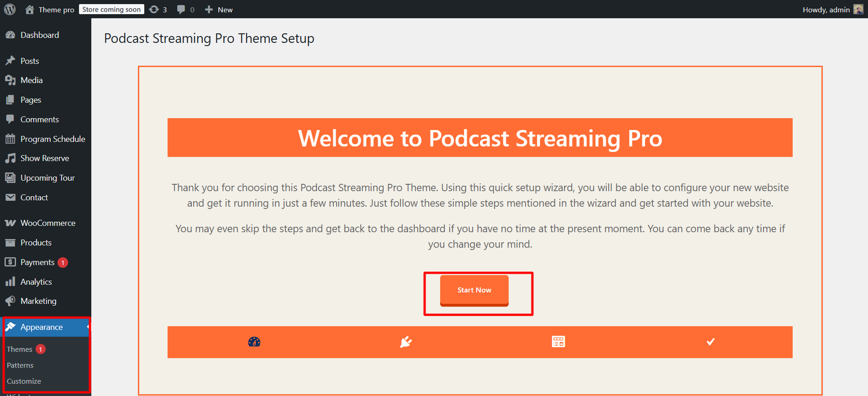Select Customize under Appearance
Viewport: 868px width, 396px height.
tap(24, 381)
